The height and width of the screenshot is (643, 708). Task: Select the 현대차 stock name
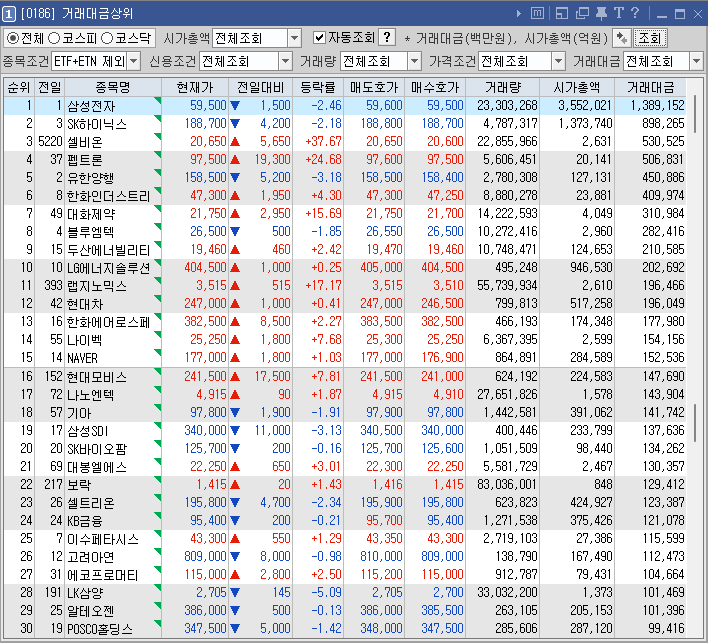85,304
